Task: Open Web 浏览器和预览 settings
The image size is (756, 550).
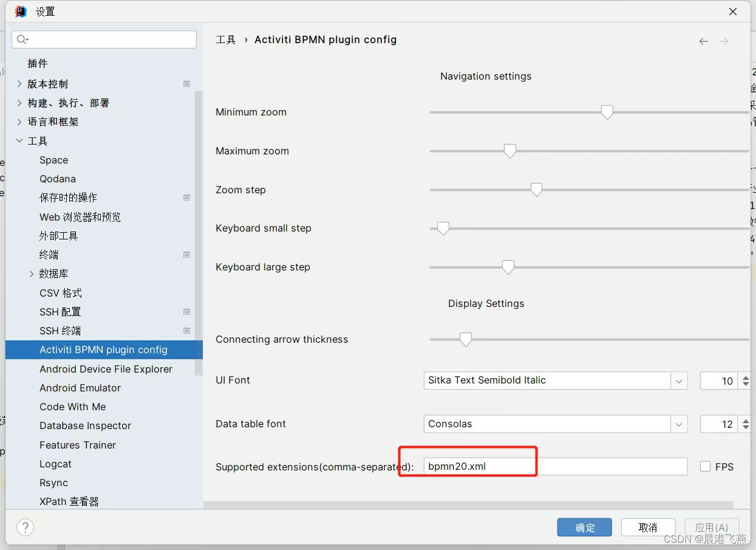Action: pyautogui.click(x=80, y=217)
